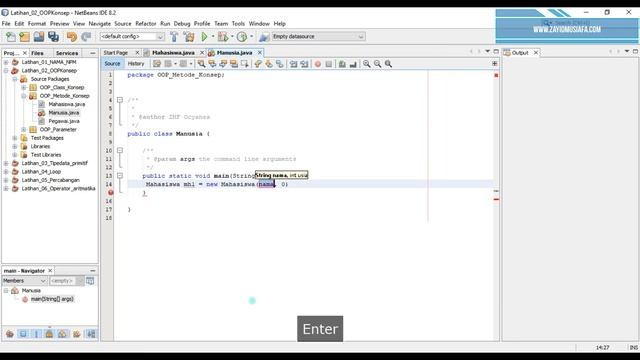The image size is (640, 360).
Task: Open the Refactor menu
Action: pyautogui.click(x=146, y=24)
